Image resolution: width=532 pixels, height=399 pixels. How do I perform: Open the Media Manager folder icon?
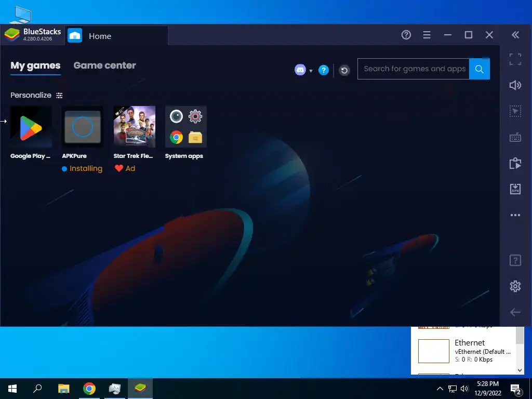coord(195,137)
